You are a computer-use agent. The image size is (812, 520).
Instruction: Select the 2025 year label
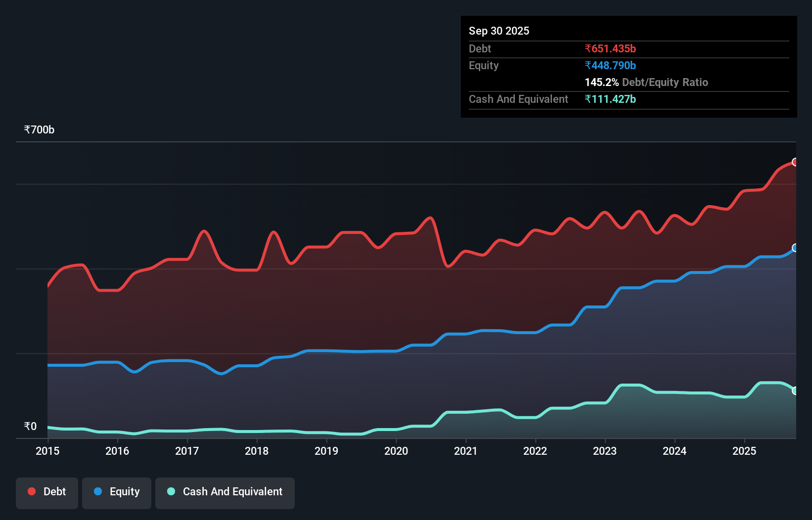point(745,451)
